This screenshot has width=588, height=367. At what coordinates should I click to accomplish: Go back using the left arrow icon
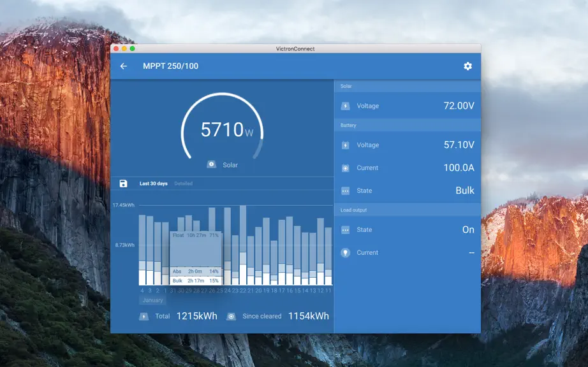(x=123, y=66)
